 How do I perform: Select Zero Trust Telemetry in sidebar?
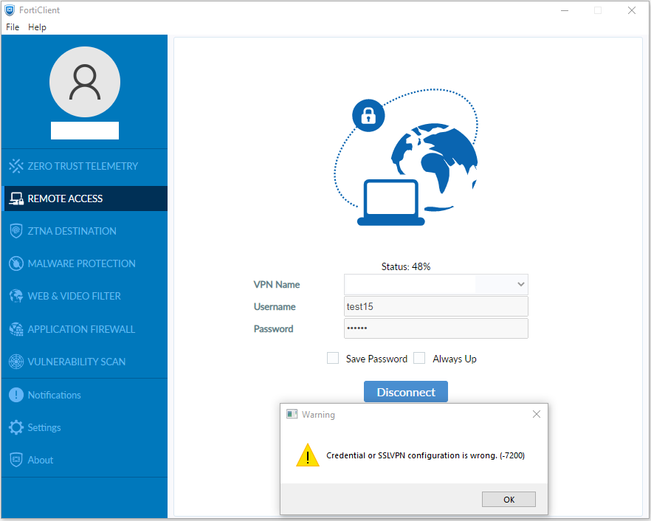pos(85,166)
